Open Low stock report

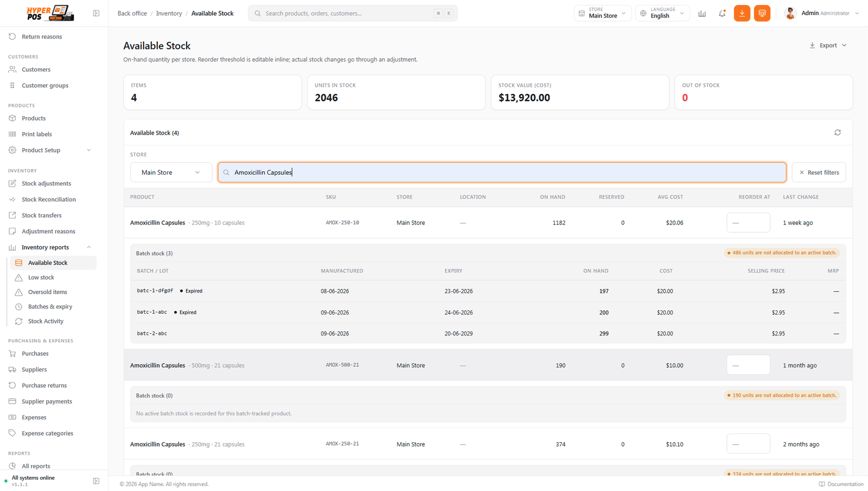[41, 277]
